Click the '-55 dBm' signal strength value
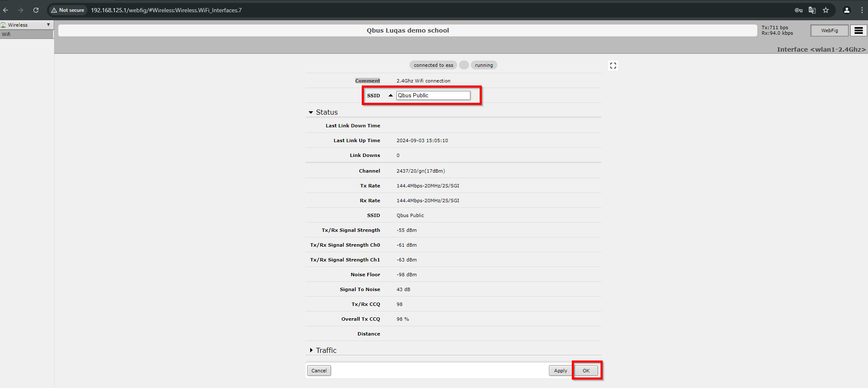 click(407, 230)
